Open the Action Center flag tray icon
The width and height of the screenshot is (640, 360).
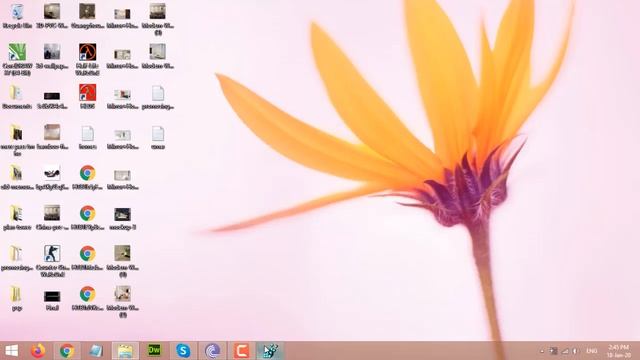tap(553, 351)
